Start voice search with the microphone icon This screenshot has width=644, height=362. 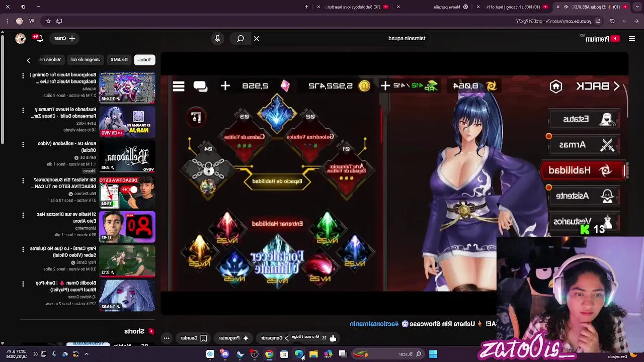[x=217, y=38]
